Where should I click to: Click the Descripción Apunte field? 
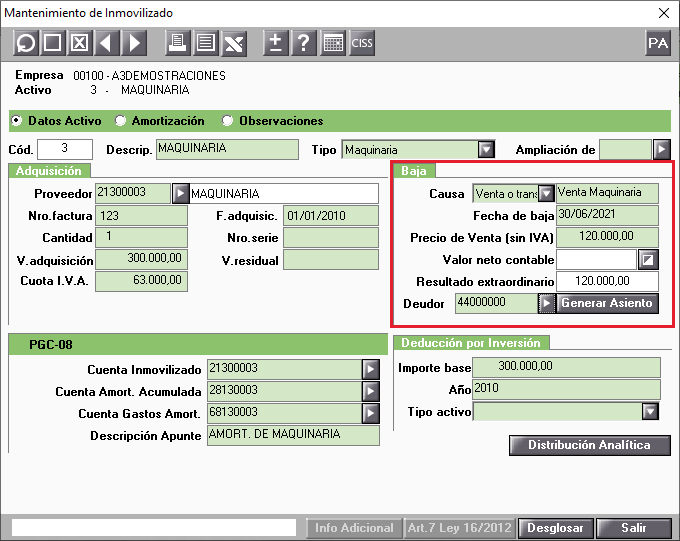[x=293, y=436]
